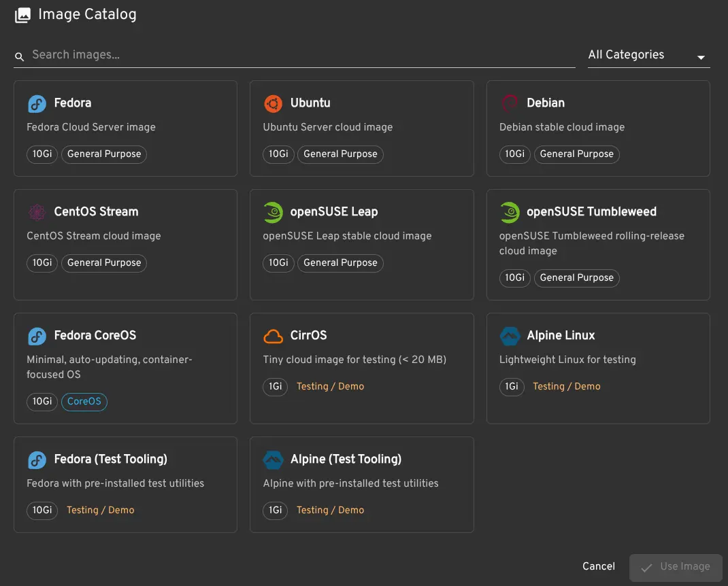This screenshot has width=728, height=586.
Task: Click 'Alpine with pre-installed test utilities' text
Action: coord(350,483)
